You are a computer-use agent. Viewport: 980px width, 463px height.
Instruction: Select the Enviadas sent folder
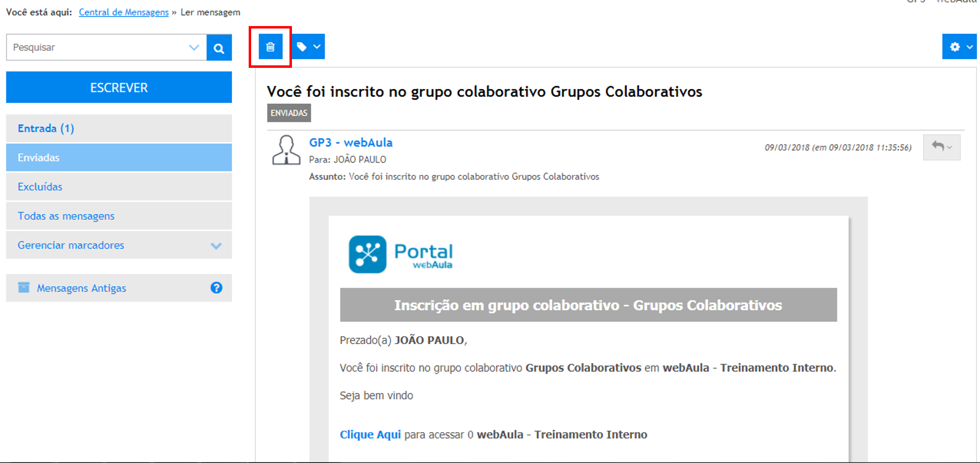(39, 158)
